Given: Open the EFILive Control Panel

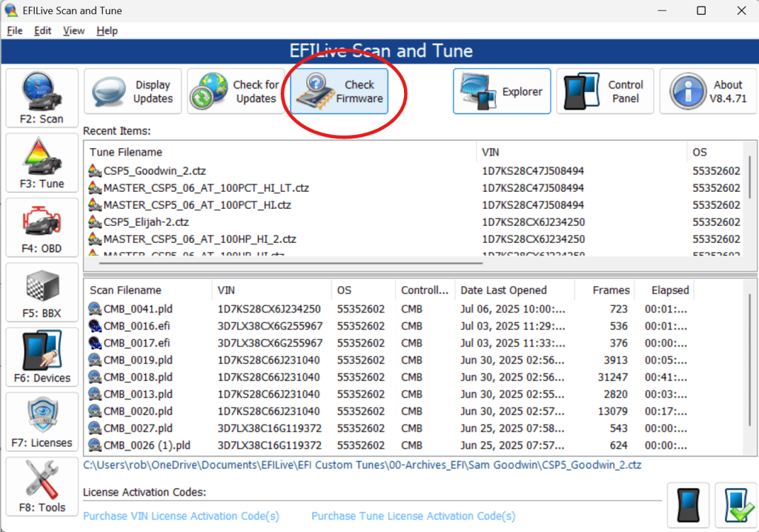Looking at the screenshot, I should (605, 92).
